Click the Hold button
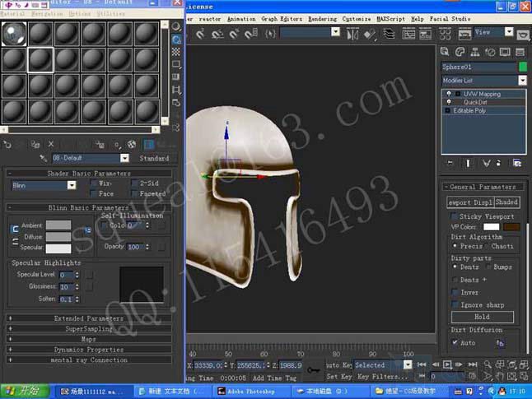This screenshot has width=532, height=399. click(482, 317)
